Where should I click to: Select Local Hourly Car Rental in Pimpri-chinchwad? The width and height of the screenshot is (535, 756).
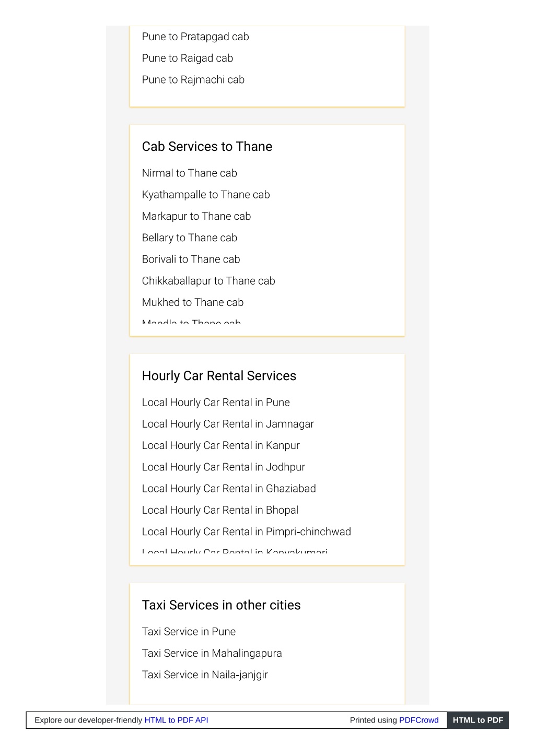pos(247,531)
